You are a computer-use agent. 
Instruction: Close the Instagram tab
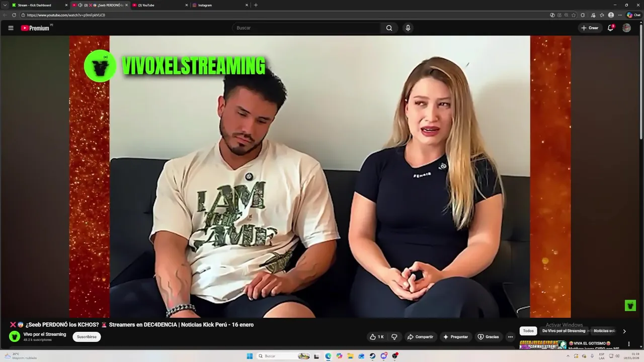coord(247,5)
